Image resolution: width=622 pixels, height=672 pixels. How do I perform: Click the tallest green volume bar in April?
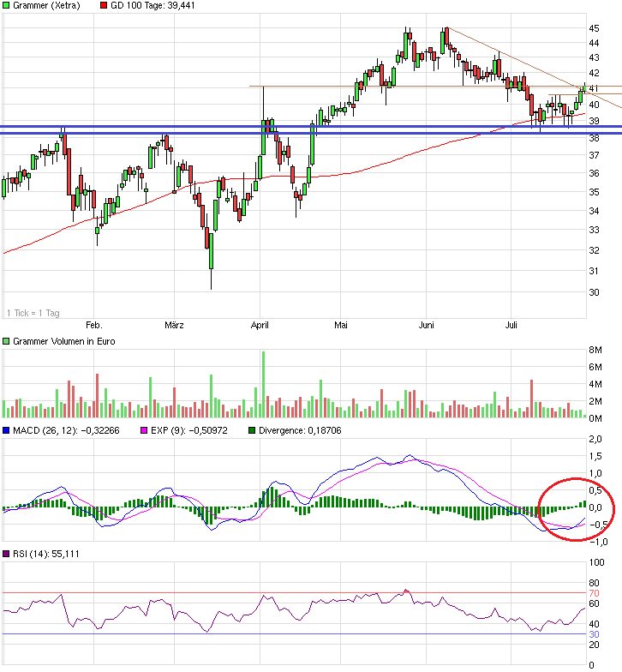(264, 384)
